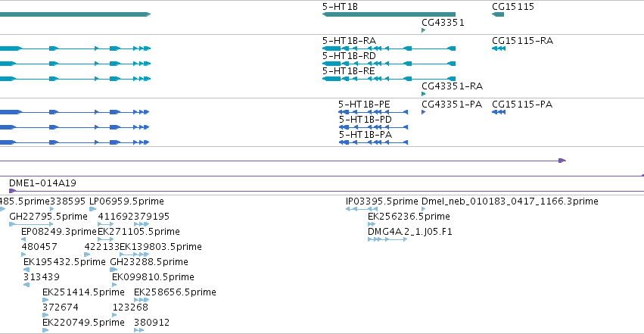
Task: Select the 5-HT1B gene bar
Action: click(389, 14)
